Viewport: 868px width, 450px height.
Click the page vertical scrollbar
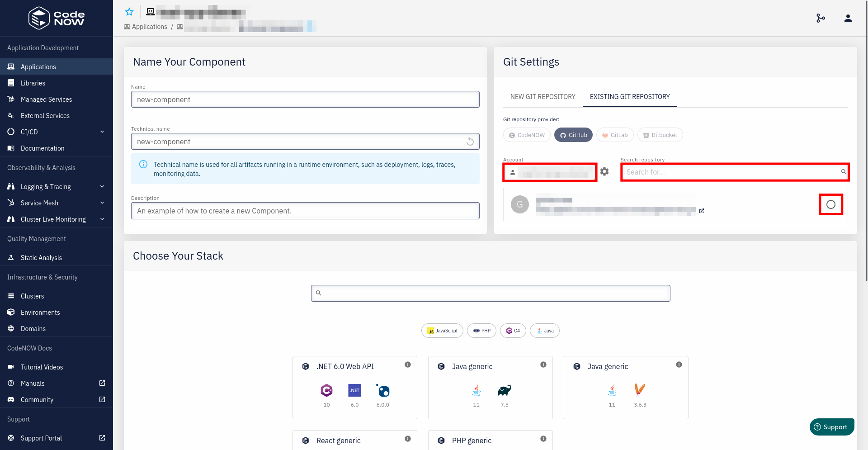click(x=866, y=140)
